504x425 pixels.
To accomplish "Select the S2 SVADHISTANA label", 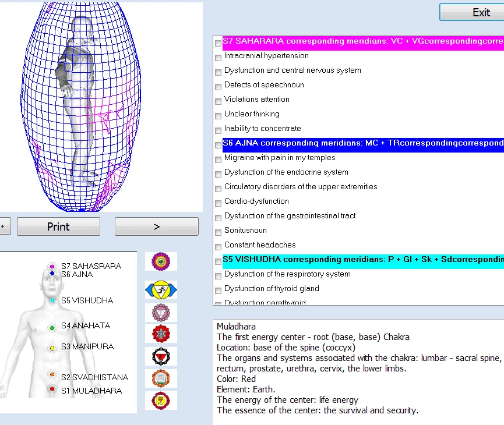I will tap(95, 377).
